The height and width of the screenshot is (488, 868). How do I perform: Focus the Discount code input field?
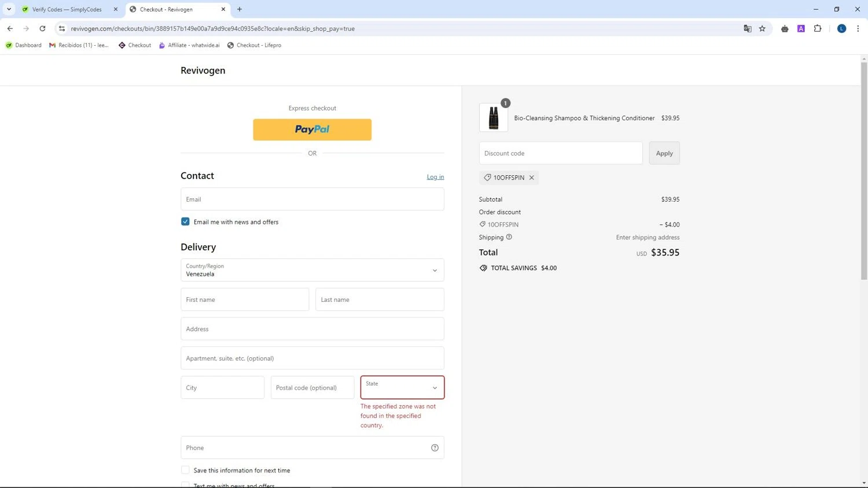coord(560,153)
